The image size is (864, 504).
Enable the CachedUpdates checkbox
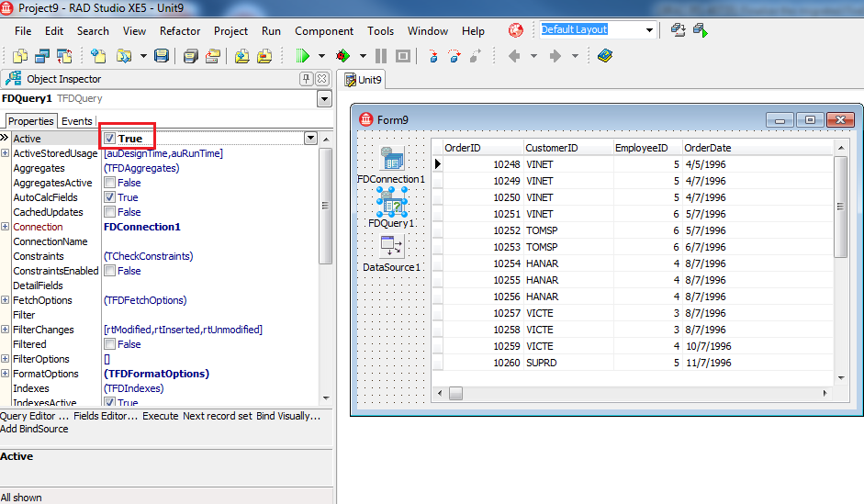[109, 212]
